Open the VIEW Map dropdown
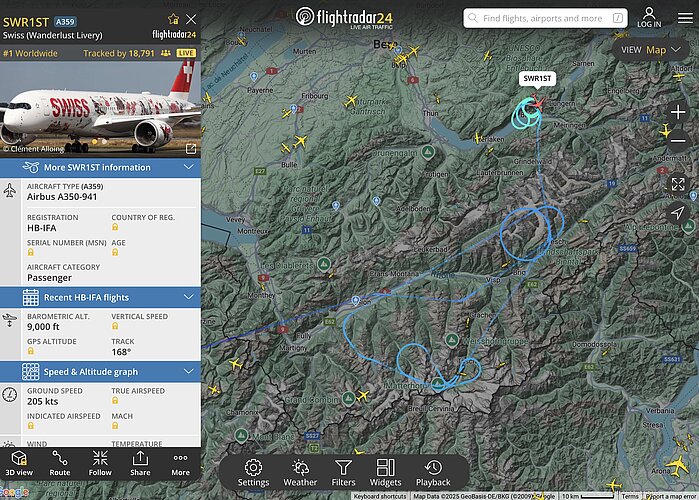Image resolution: width=699 pixels, height=500 pixels. coord(651,50)
